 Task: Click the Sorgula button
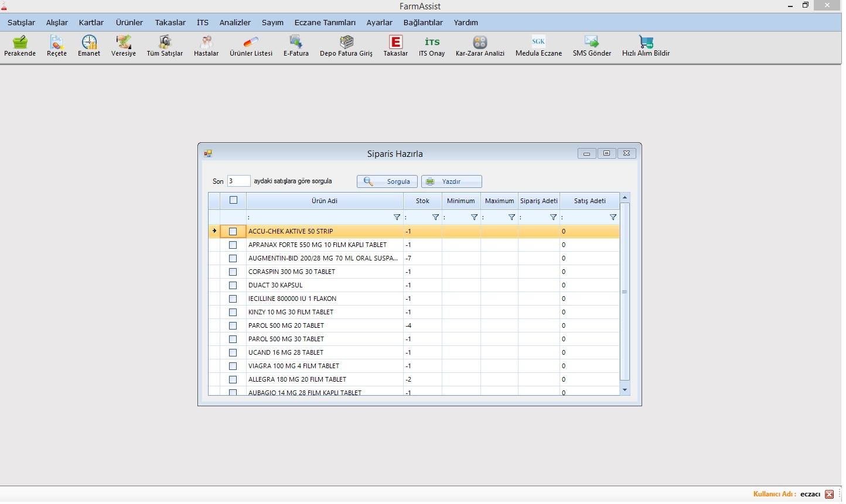(x=387, y=181)
